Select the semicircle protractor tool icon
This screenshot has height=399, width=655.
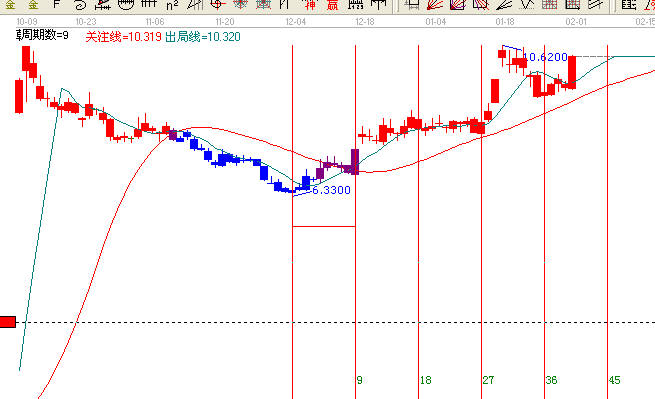(126, 5)
